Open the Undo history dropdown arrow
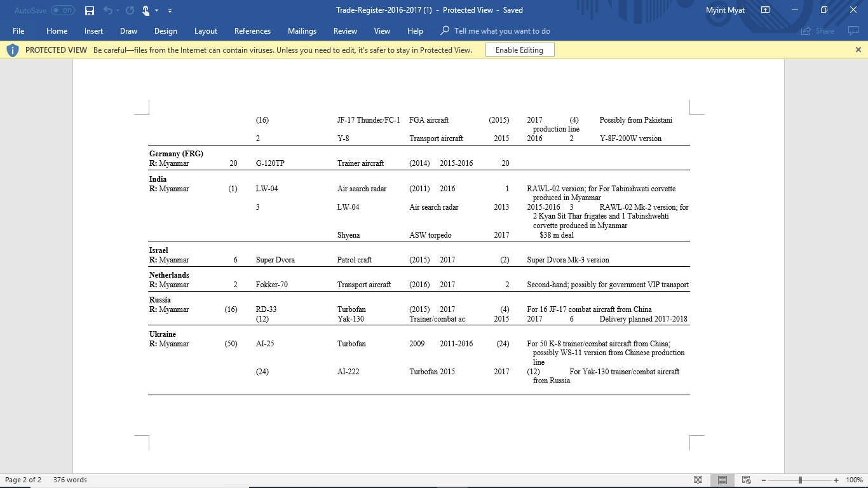The image size is (868, 488). point(118,11)
